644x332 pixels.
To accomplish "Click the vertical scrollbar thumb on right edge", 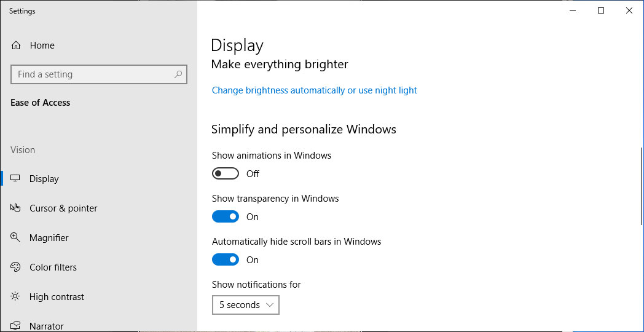I will click(642, 186).
